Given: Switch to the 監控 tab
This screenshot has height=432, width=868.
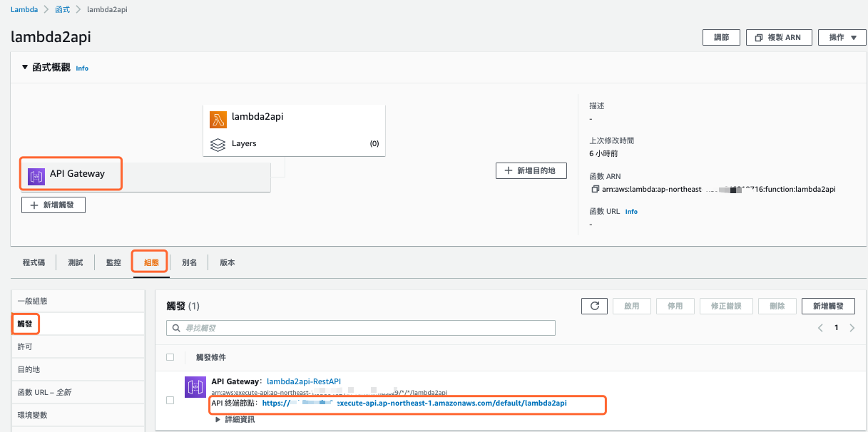Looking at the screenshot, I should (113, 262).
